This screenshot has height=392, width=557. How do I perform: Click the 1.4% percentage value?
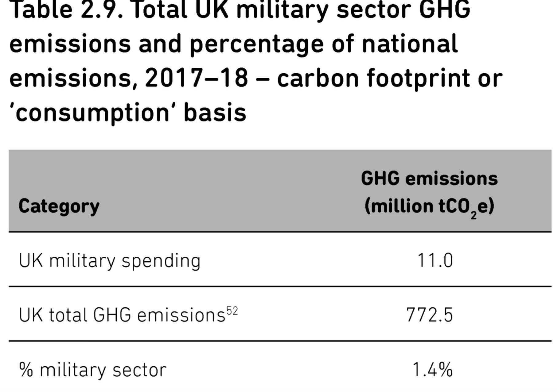(x=432, y=370)
